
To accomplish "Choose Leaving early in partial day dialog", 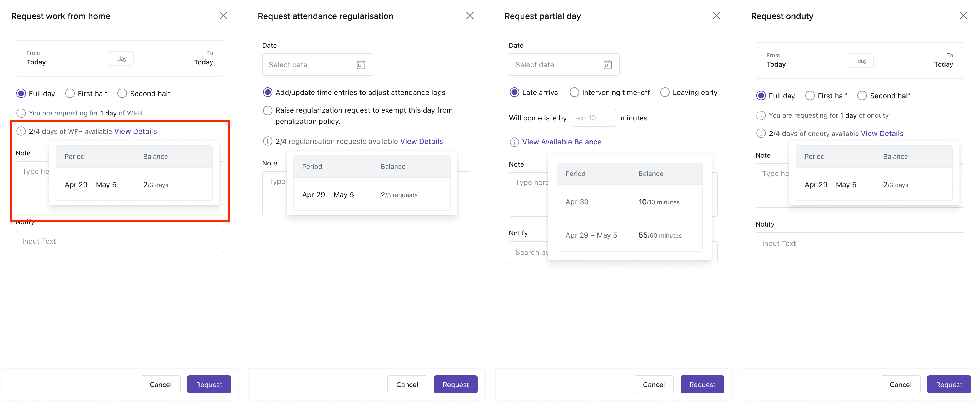I will point(665,92).
